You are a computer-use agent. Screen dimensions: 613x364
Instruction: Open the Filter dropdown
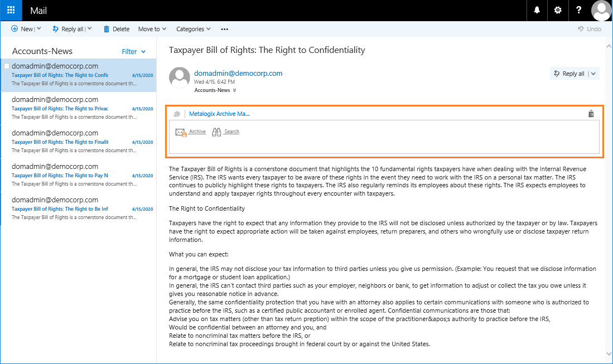click(134, 51)
